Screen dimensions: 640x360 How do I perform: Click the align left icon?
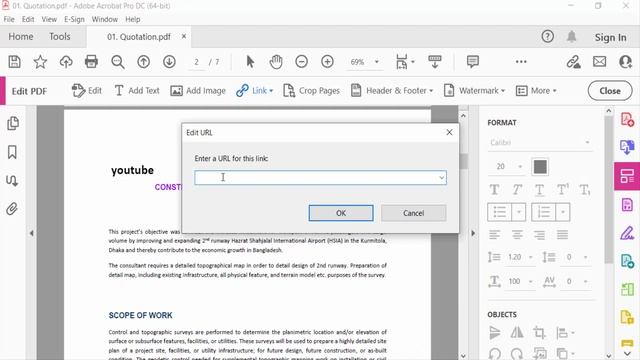(x=494, y=235)
